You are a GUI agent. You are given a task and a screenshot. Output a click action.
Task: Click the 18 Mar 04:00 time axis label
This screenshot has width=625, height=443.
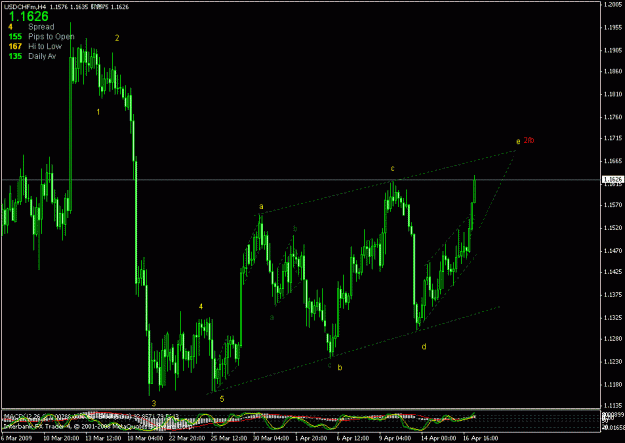[x=144, y=438]
